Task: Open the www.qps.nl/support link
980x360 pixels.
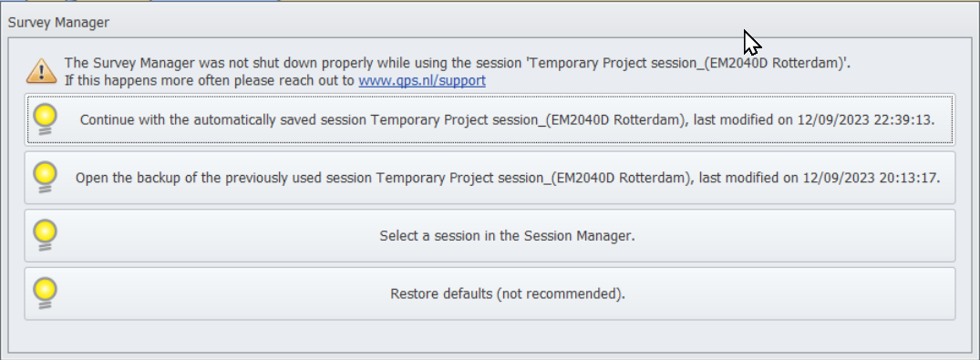Action: coord(422,80)
